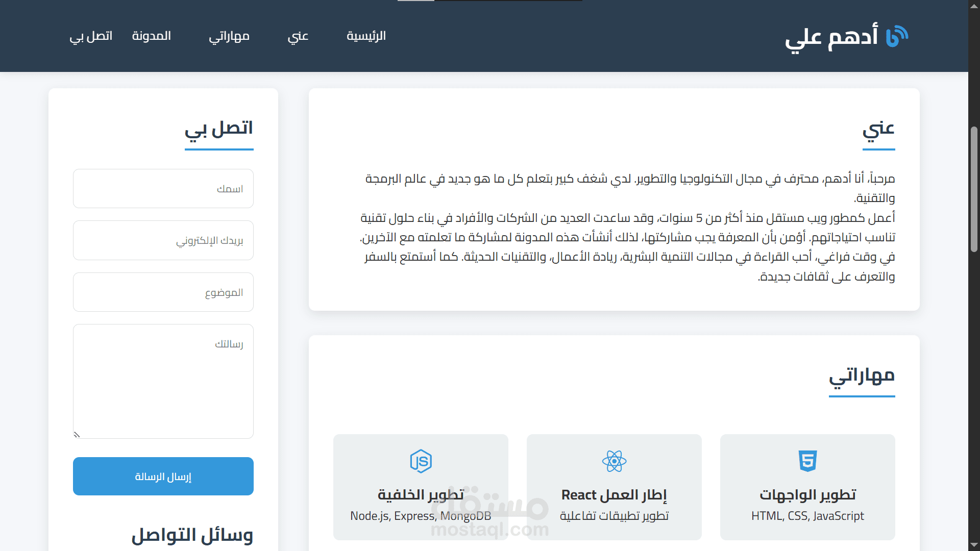980x551 pixels.
Task: Open مهاراتي navigation item
Action: click(229, 36)
